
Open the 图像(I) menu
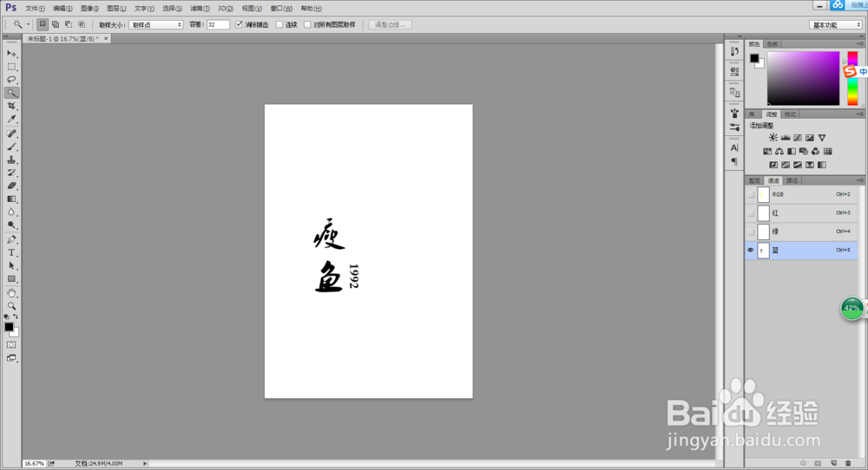click(x=89, y=9)
